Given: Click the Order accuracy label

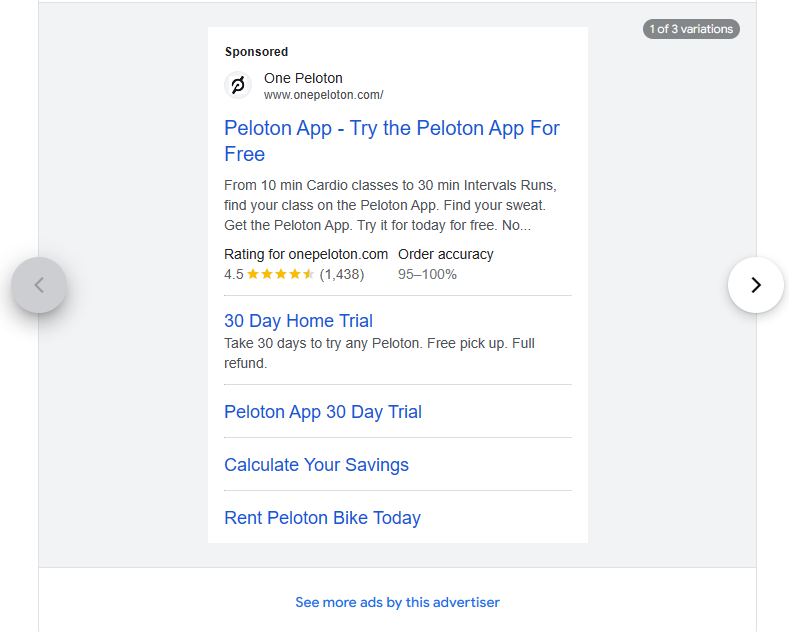Looking at the screenshot, I should pyautogui.click(x=445, y=254).
